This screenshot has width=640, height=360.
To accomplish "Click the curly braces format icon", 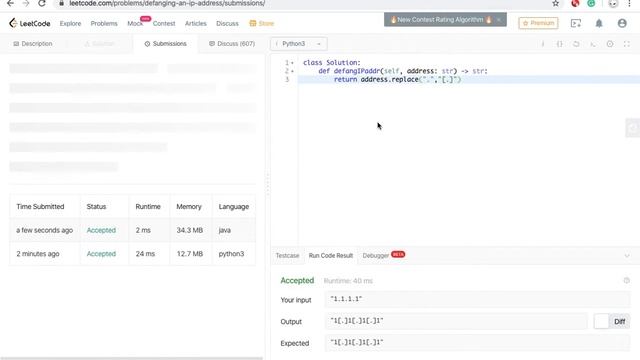I will tap(560, 44).
